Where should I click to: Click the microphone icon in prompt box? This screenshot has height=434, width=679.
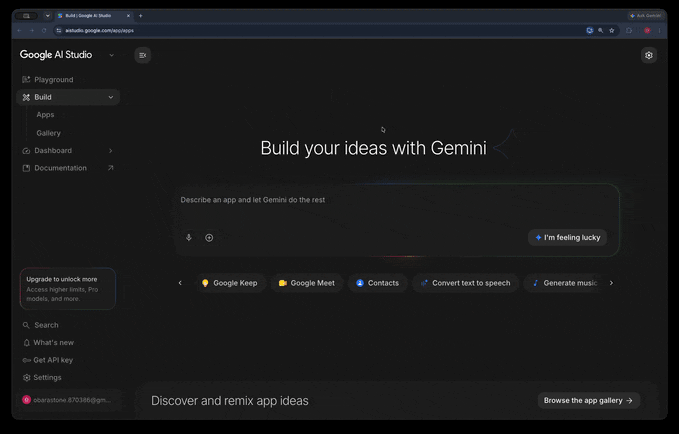pyautogui.click(x=189, y=237)
